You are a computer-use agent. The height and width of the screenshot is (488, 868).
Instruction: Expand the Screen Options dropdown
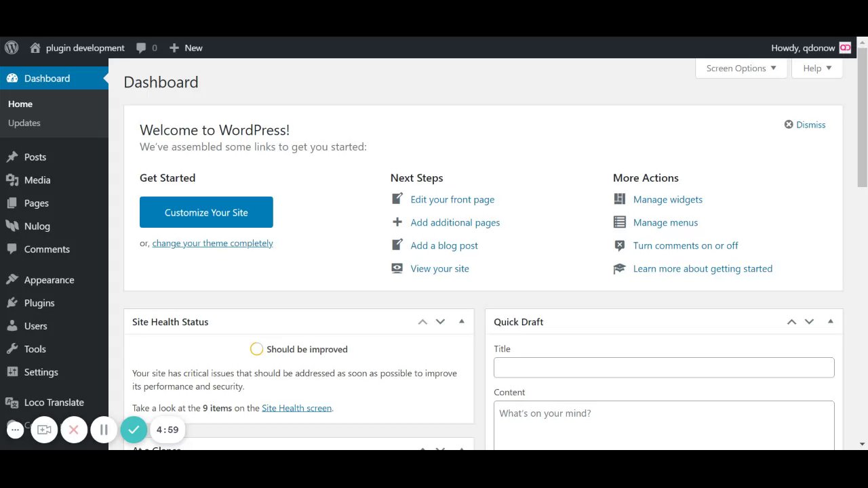coord(741,68)
